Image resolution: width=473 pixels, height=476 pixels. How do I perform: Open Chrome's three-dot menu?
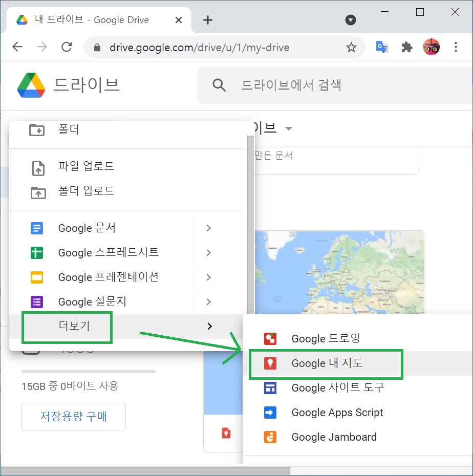[456, 47]
